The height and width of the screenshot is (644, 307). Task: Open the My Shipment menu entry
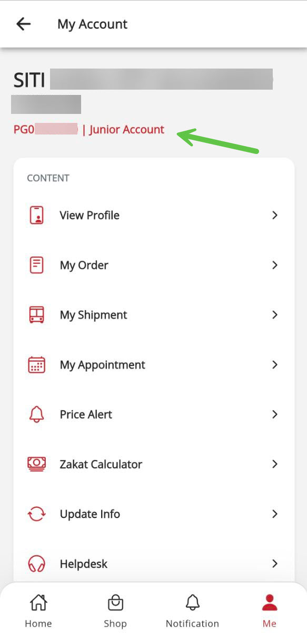coord(154,315)
